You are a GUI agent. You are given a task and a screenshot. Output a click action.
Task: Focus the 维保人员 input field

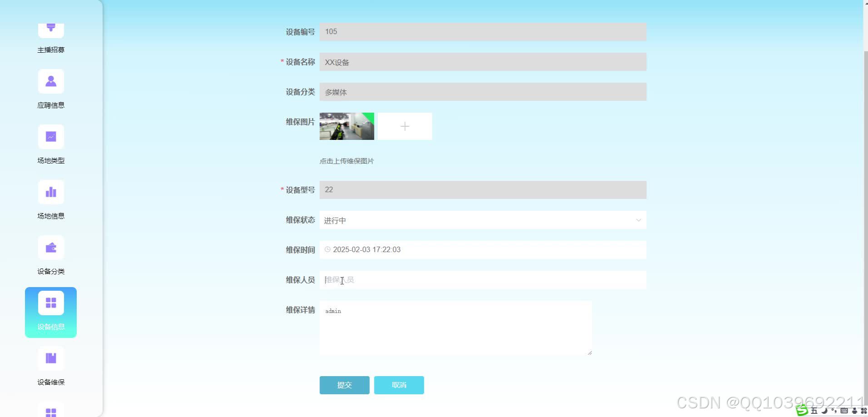[x=483, y=280]
